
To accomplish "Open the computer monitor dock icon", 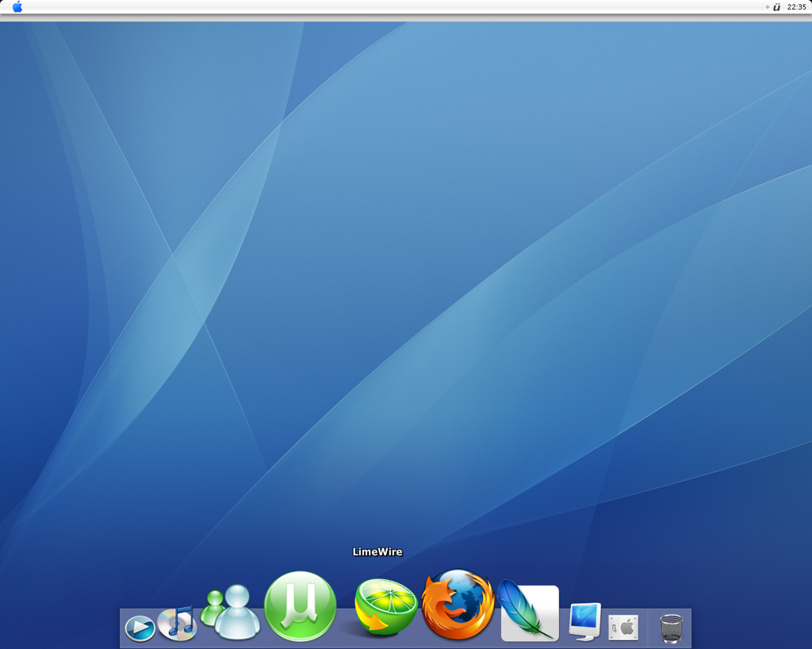I will pyautogui.click(x=585, y=621).
